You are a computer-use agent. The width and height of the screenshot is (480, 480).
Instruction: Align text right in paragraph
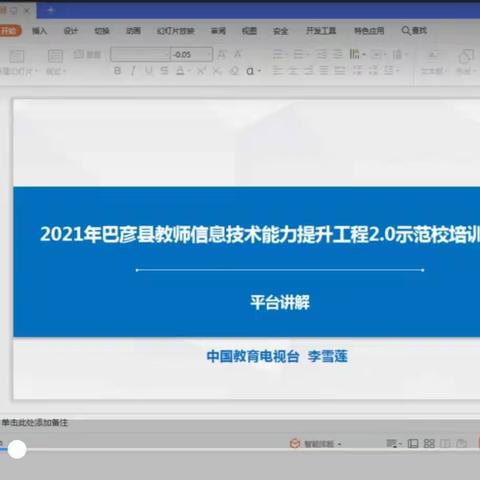coord(308,70)
